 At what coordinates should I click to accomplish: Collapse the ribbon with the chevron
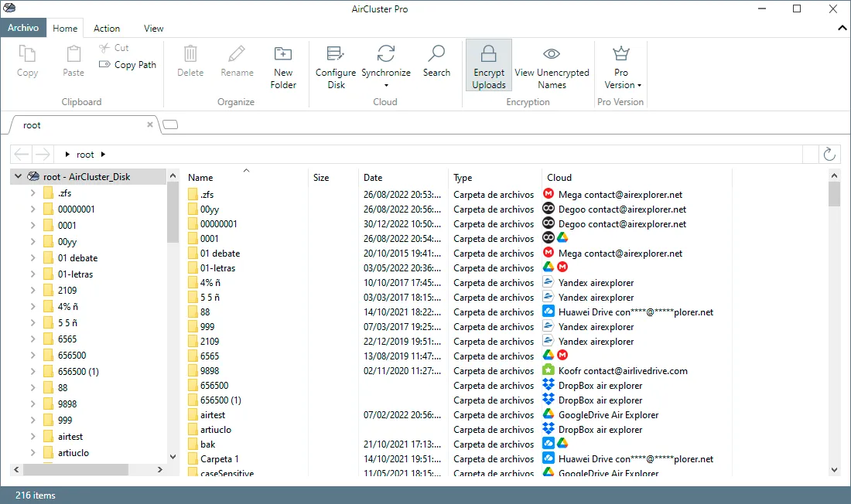point(842,28)
